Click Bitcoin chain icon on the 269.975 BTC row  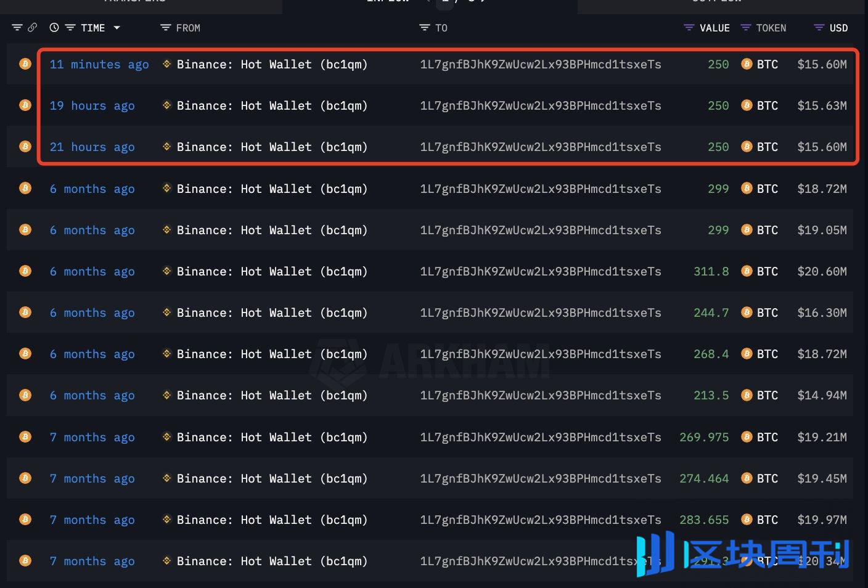(x=25, y=436)
